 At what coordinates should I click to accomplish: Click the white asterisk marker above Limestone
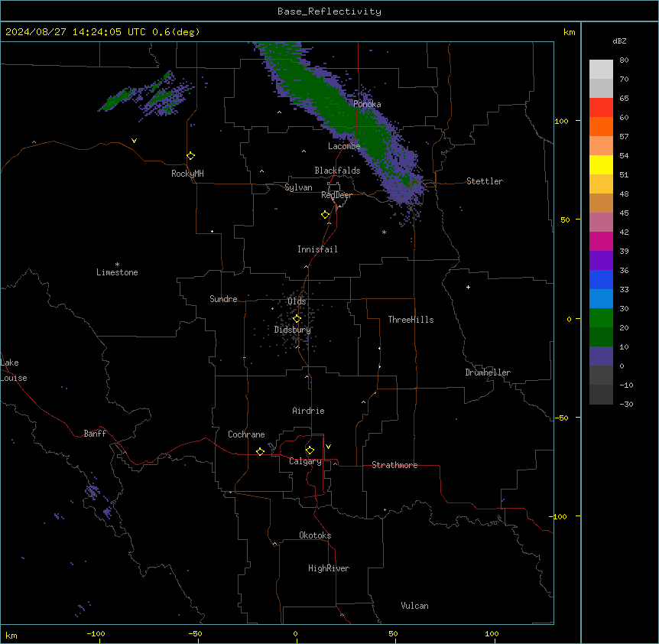click(117, 265)
